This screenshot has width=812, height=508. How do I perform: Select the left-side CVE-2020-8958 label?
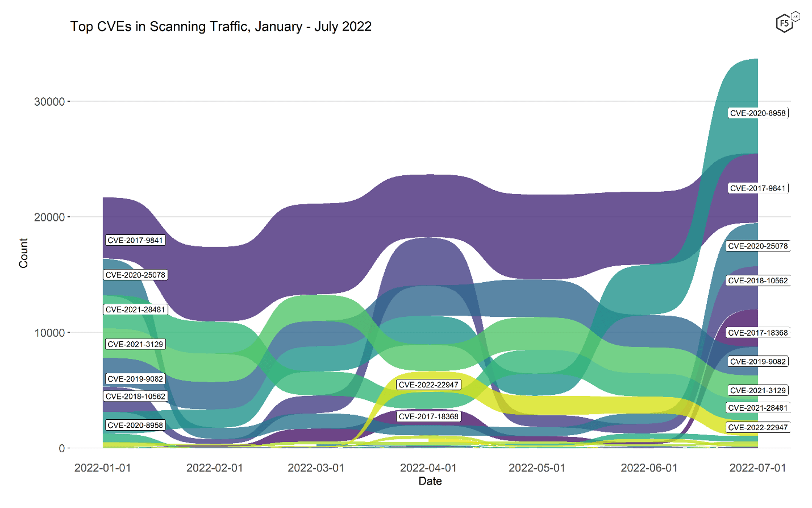(x=135, y=425)
